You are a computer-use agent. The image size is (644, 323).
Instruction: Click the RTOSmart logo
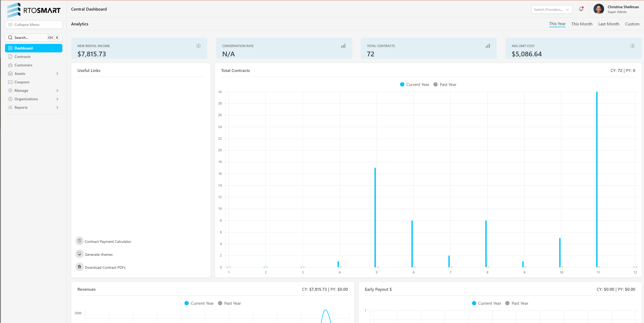34,10
